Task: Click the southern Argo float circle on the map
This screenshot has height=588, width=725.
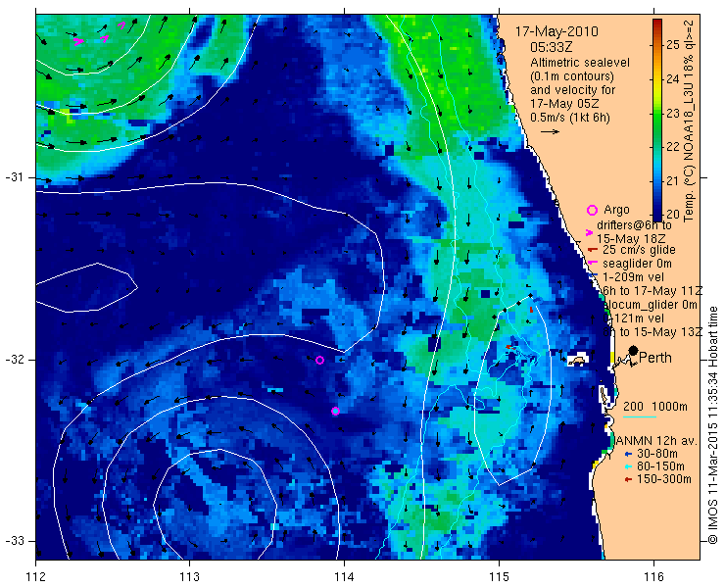Action: [336, 411]
